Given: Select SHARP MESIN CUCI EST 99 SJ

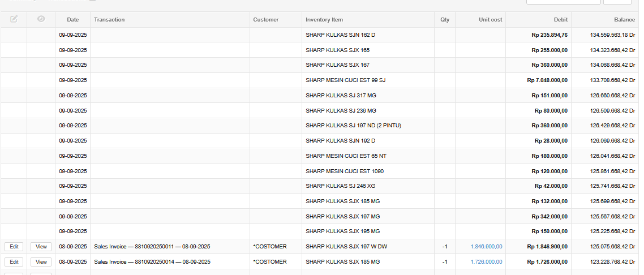Looking at the screenshot, I should pyautogui.click(x=345, y=80).
